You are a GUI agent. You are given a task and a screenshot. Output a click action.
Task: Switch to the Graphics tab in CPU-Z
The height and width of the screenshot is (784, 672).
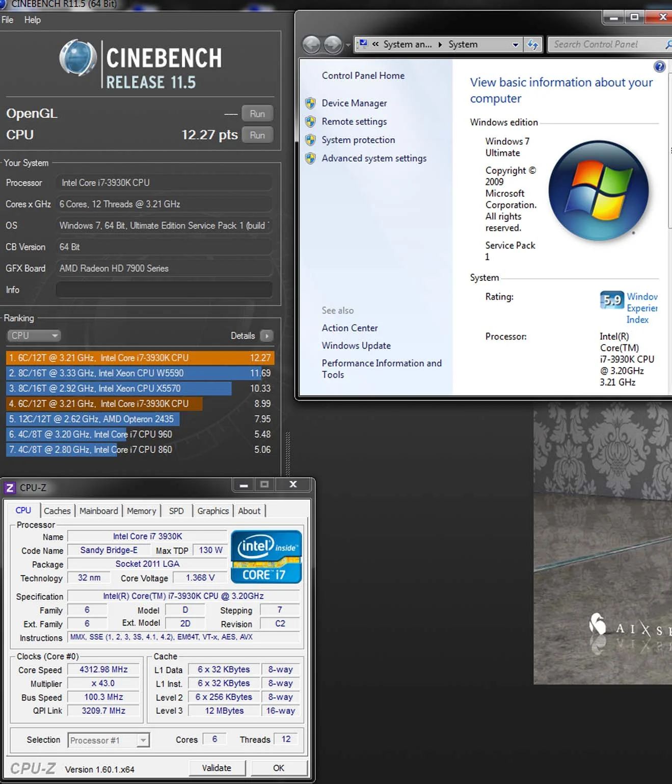(213, 511)
